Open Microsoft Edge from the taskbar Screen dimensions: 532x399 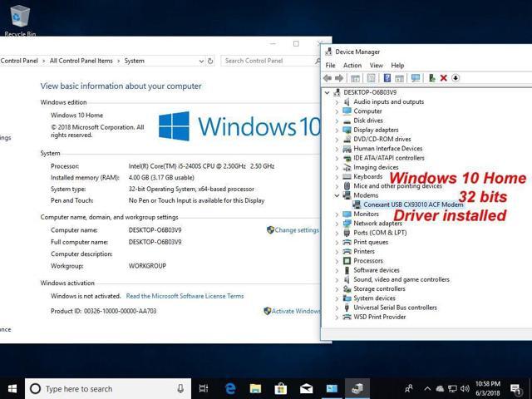(x=231, y=388)
